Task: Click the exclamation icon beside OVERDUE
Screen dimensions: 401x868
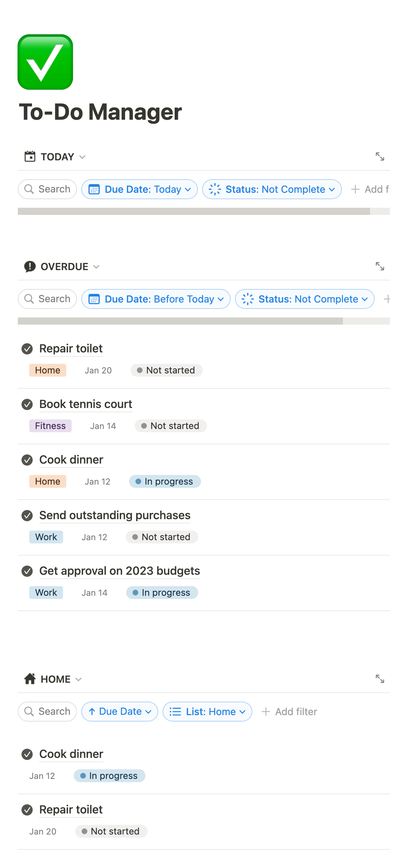Action: 30,266
